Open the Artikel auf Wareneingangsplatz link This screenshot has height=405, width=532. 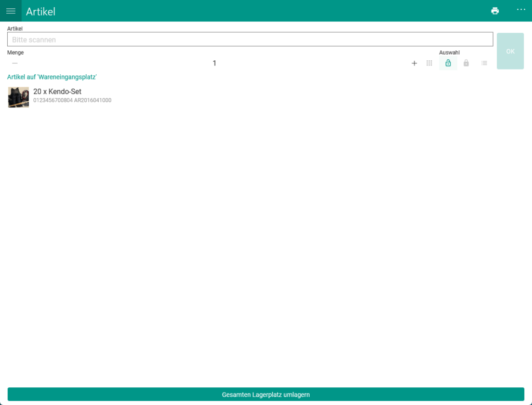[51, 77]
